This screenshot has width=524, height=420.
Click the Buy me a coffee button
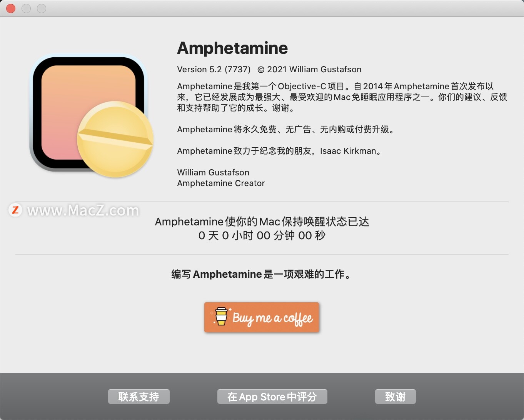(262, 317)
